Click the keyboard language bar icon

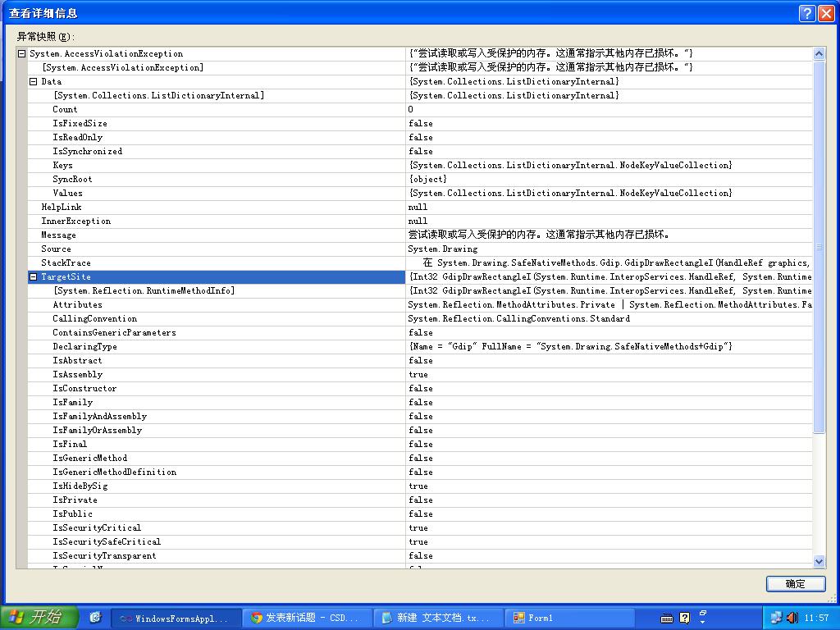[667, 619]
